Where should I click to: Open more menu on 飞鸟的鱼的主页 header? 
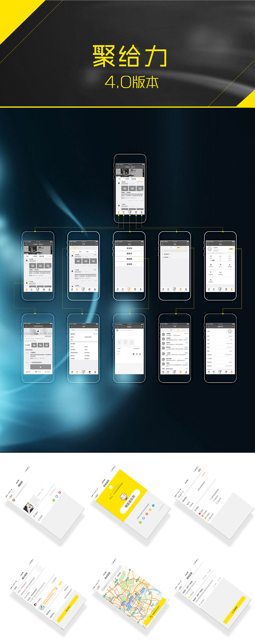pos(51,326)
